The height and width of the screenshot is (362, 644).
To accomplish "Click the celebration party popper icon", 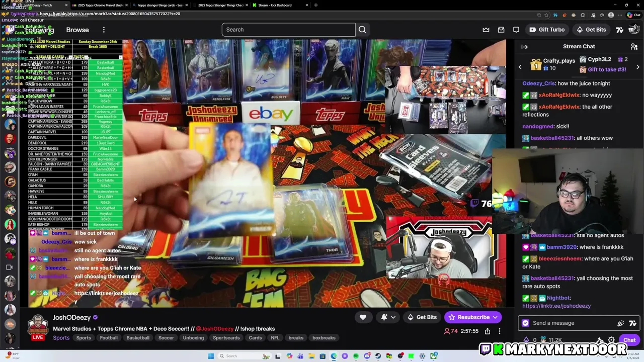I will [621, 323].
